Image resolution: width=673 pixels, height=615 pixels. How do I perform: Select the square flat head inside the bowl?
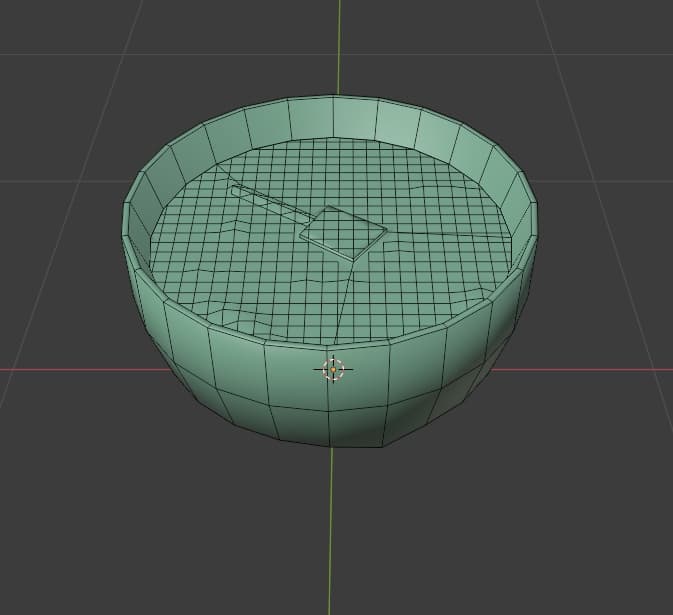point(343,232)
